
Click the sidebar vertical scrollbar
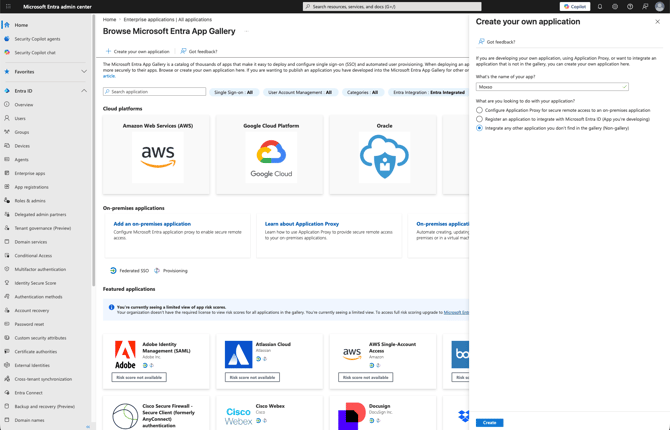[94, 150]
